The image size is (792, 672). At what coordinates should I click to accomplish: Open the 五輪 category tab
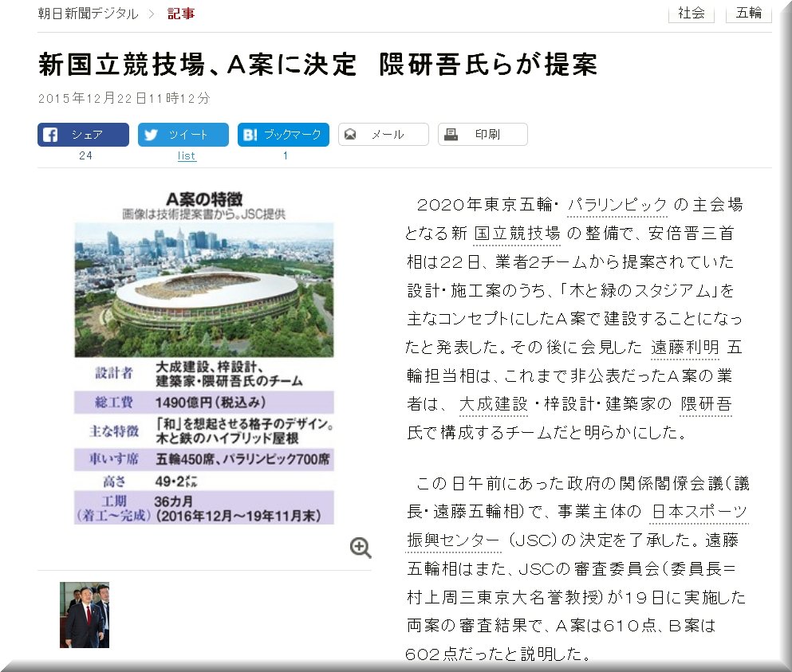point(749,13)
